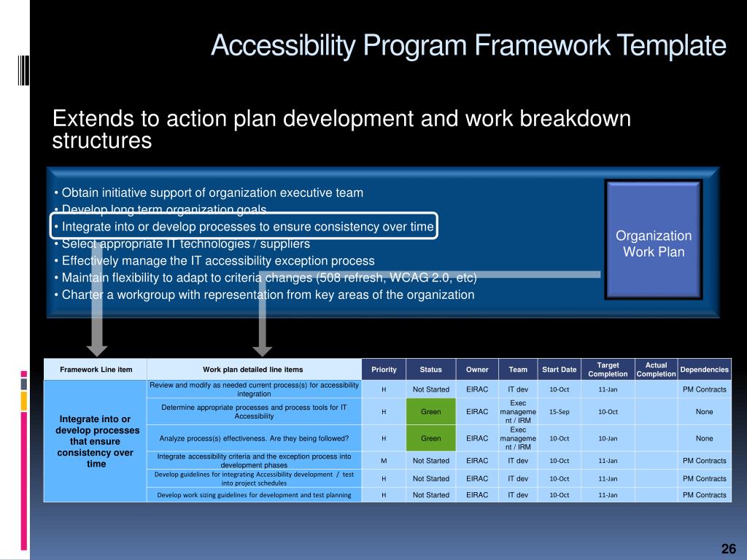Viewport: 747px width, 560px height.
Task: Select bullet 'Effectively manage the IT accessibility exception process'
Action: click(214, 261)
